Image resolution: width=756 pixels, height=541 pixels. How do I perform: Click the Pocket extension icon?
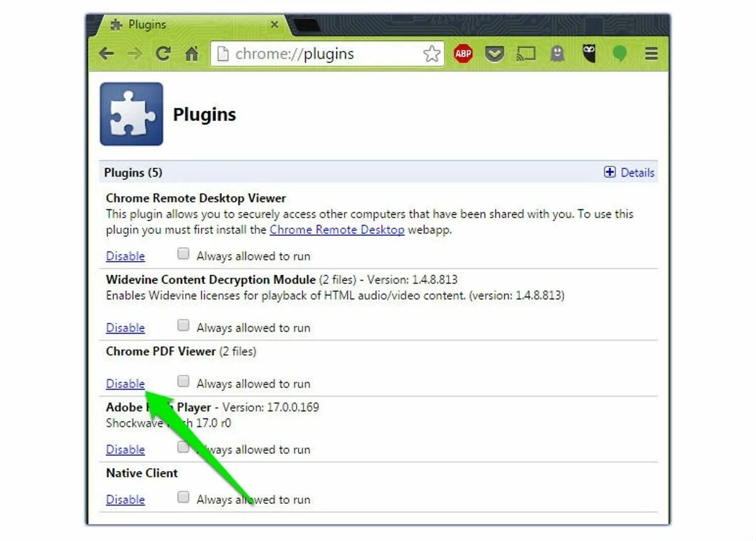[495, 54]
